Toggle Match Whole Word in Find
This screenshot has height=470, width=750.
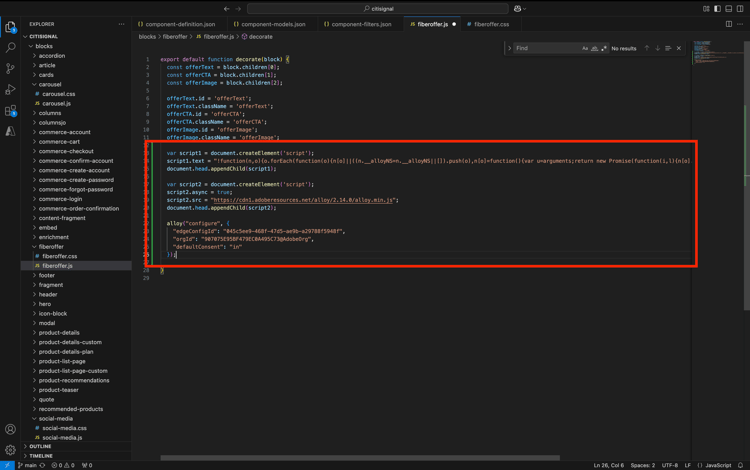[594, 48]
